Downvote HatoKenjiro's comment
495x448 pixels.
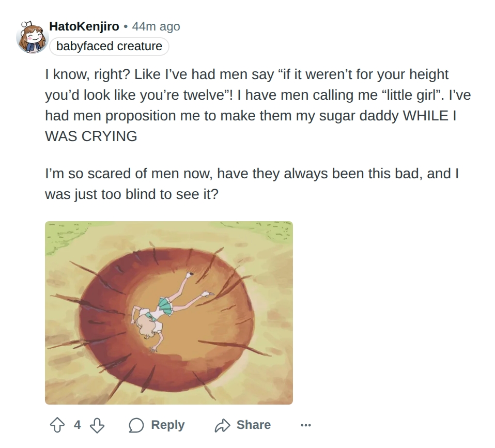tap(97, 425)
